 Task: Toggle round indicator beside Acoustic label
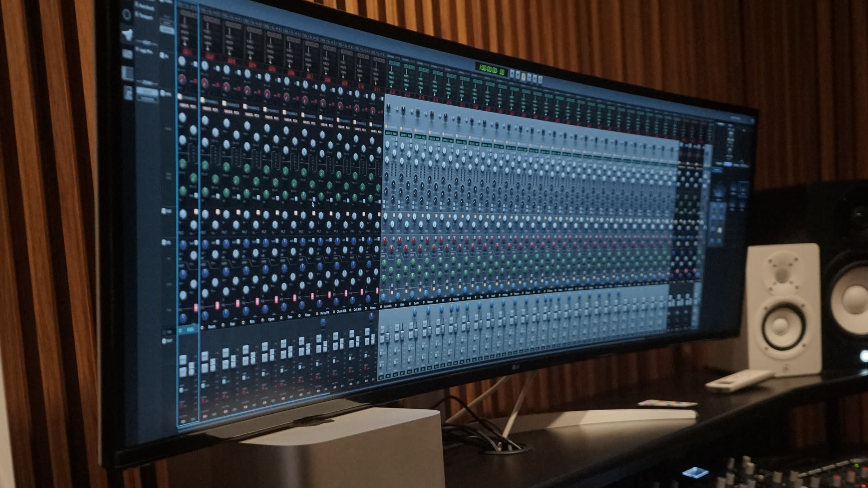click(381, 306)
